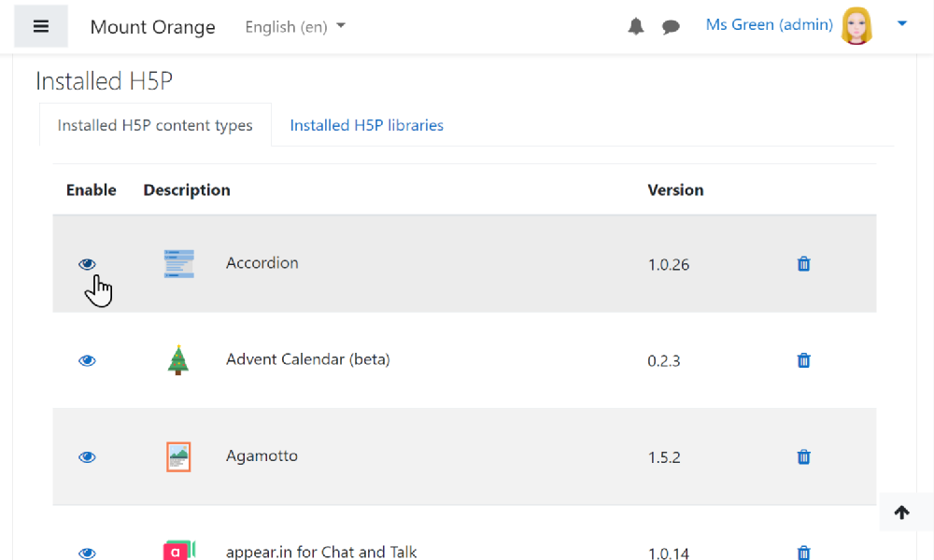This screenshot has width=934, height=560.
Task: Click version 1.0.26 cell
Action: [669, 265]
